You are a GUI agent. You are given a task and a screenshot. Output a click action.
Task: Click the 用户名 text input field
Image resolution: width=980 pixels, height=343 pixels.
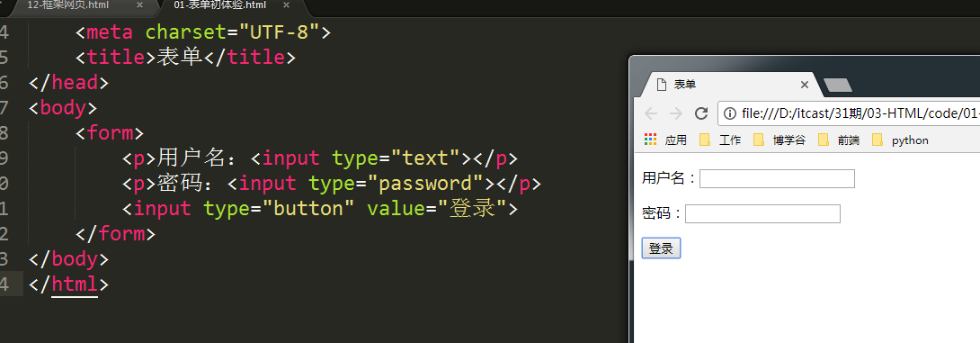(777, 178)
